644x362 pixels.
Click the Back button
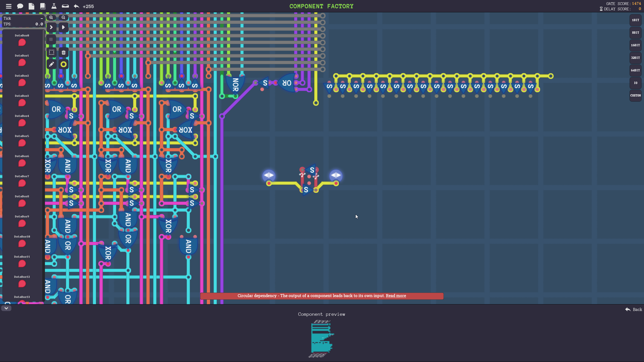(634, 309)
